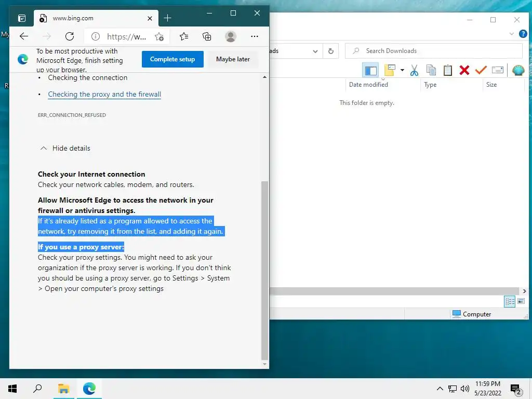Open the Windows Start menu
This screenshot has width=532, height=399.
[x=12, y=389]
